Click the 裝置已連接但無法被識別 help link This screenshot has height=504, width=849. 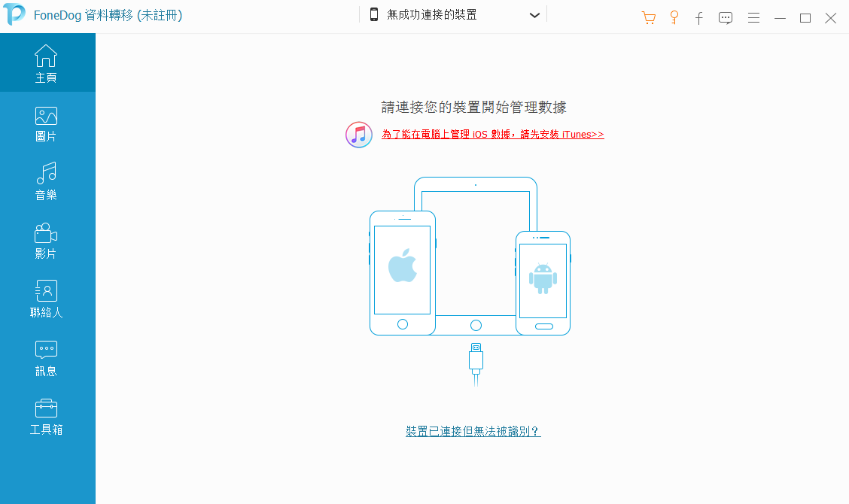(473, 431)
